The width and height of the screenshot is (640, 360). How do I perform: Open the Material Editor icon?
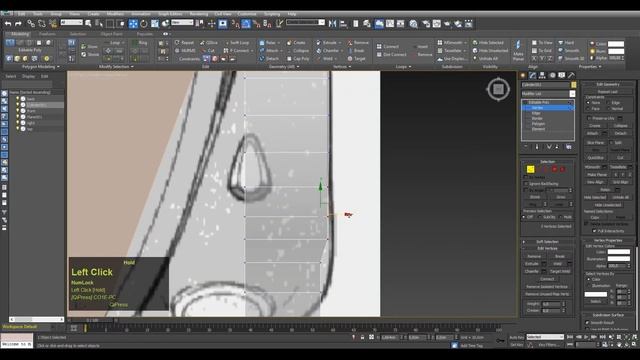pyautogui.click(x=413, y=24)
